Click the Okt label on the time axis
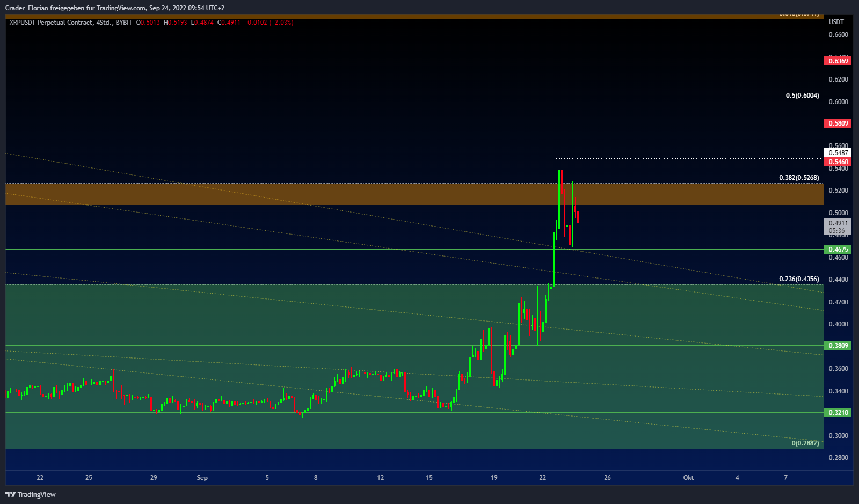The image size is (859, 504). pos(688,478)
